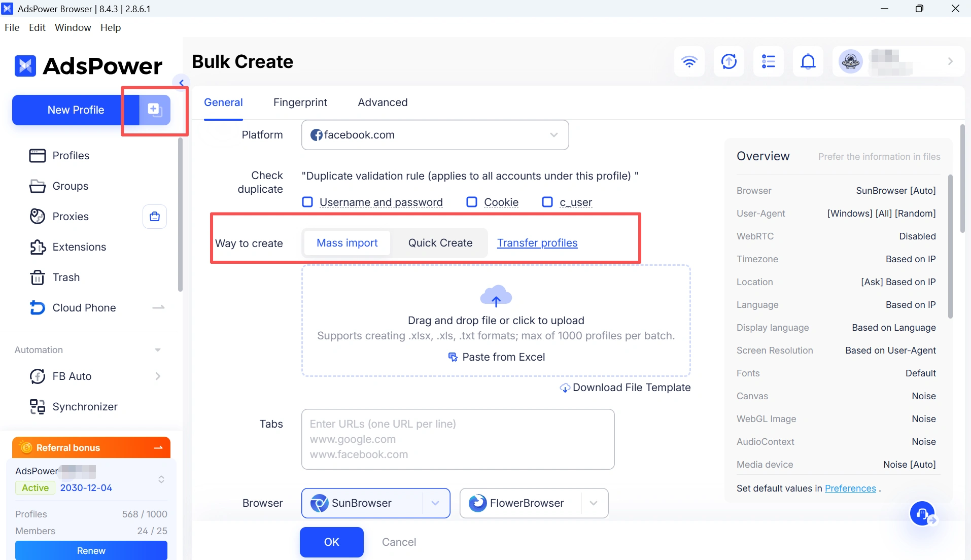Click the Active status badge
Image resolution: width=971 pixels, height=560 pixels.
click(35, 488)
